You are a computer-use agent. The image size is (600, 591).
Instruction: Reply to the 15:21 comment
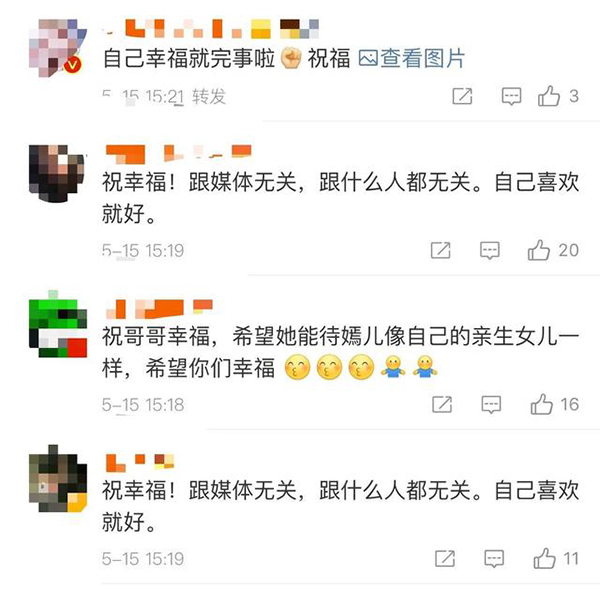click(x=511, y=96)
